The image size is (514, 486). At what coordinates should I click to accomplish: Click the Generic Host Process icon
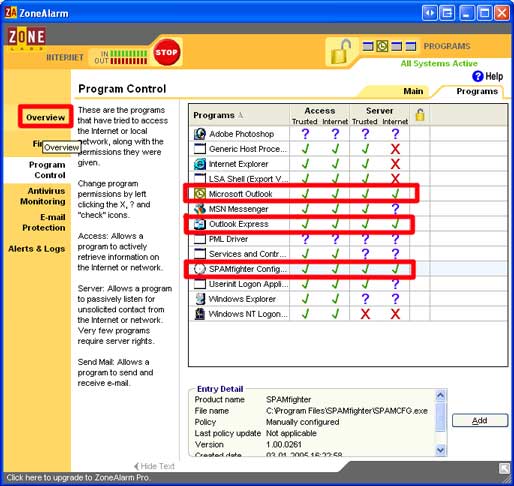pos(200,149)
